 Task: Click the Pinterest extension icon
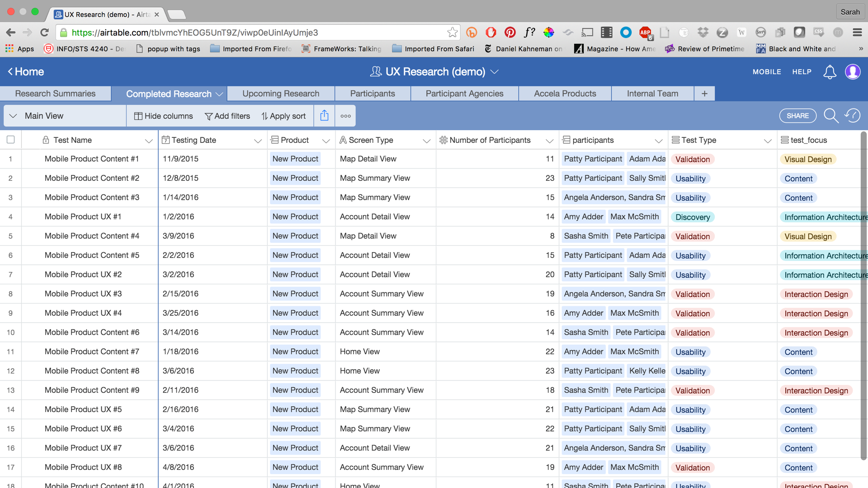point(510,33)
